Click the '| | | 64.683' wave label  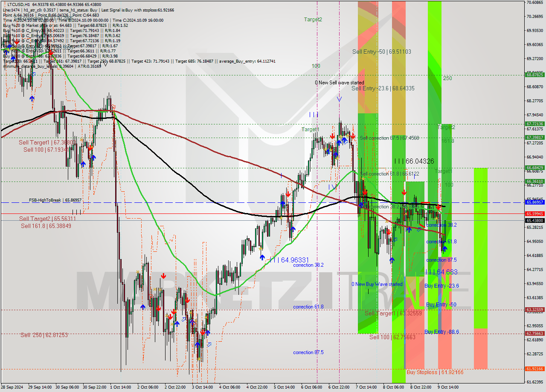(x=441, y=272)
